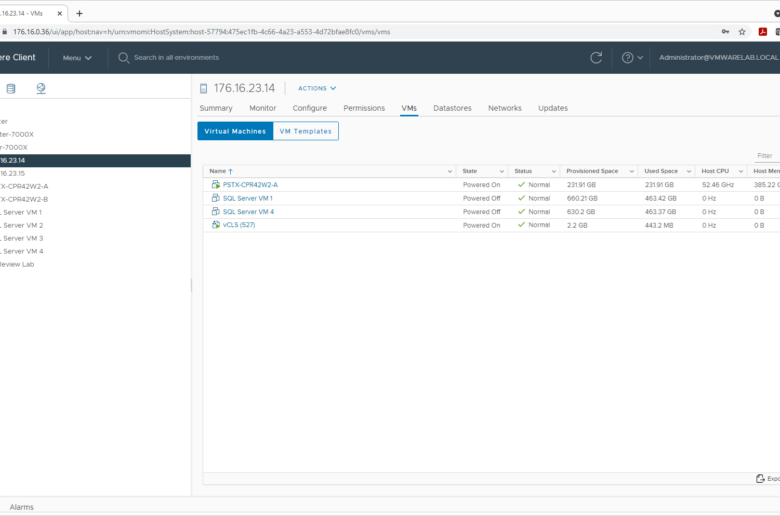Expand the Alarms panel at bottom

click(x=21, y=507)
